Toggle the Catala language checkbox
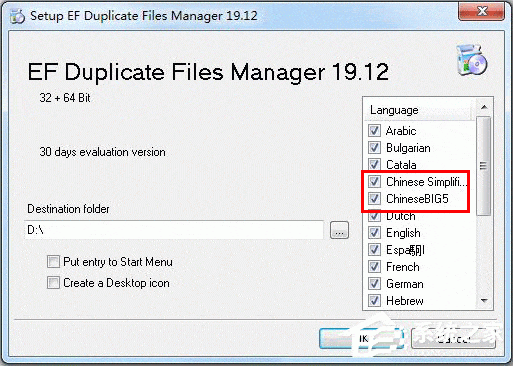This screenshot has width=513, height=366. 374,164
